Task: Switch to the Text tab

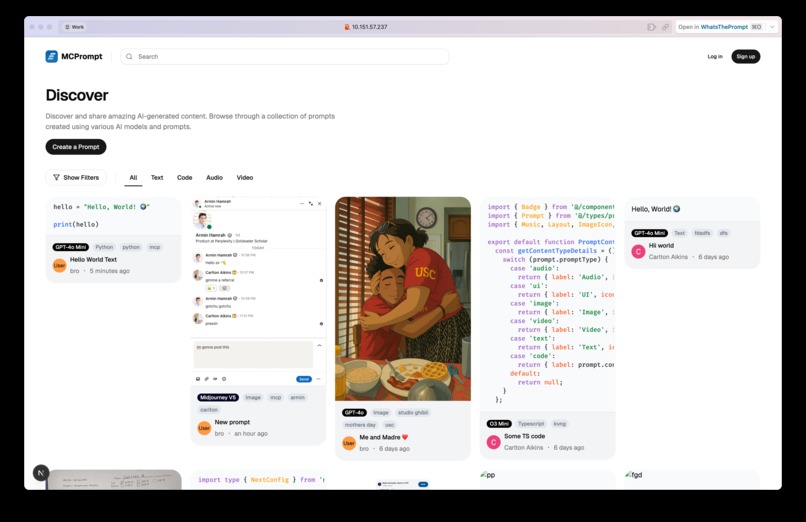Action: coord(157,178)
